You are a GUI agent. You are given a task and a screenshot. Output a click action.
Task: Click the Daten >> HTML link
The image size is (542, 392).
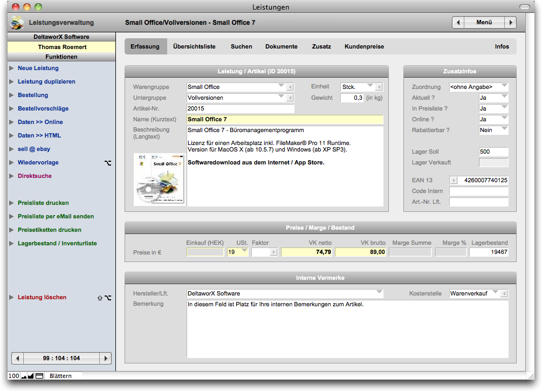pos(39,135)
